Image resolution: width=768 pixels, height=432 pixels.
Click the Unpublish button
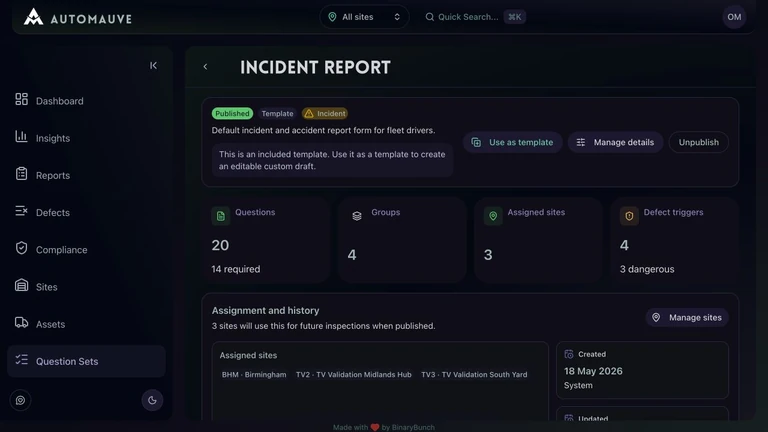pyautogui.click(x=698, y=143)
